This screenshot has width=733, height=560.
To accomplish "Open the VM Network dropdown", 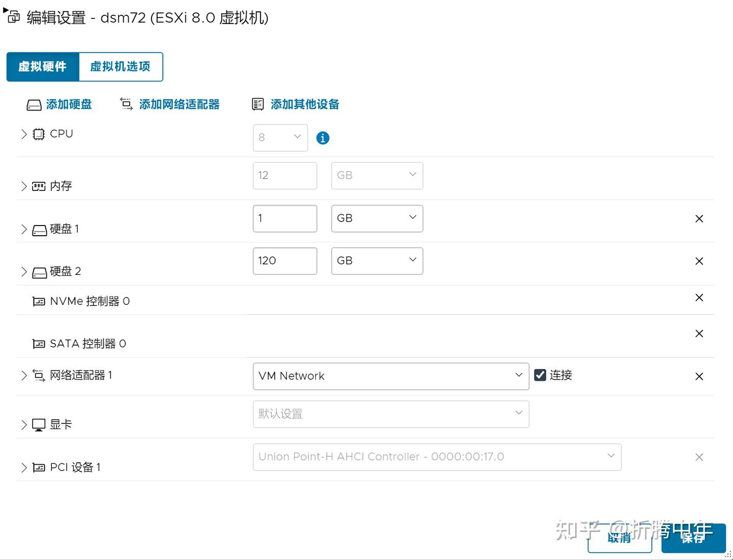I will [390, 376].
